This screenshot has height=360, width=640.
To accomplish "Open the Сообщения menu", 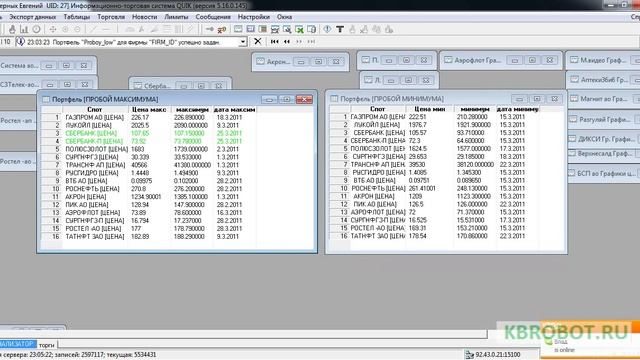I will click(213, 17).
